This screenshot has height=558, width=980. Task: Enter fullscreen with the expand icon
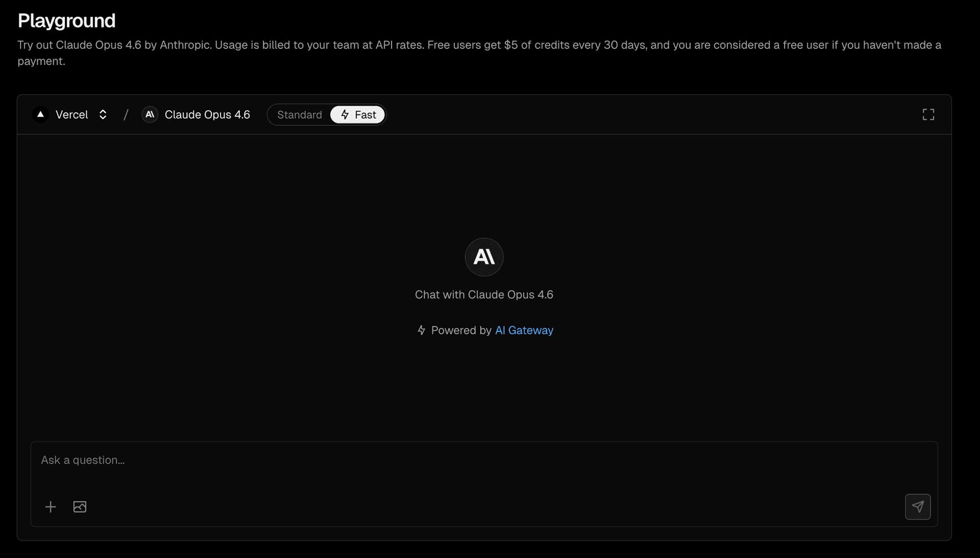pyautogui.click(x=928, y=114)
